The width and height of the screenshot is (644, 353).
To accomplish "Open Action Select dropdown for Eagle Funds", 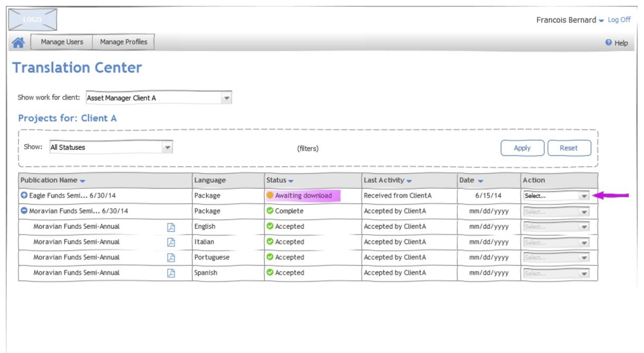I will point(556,196).
